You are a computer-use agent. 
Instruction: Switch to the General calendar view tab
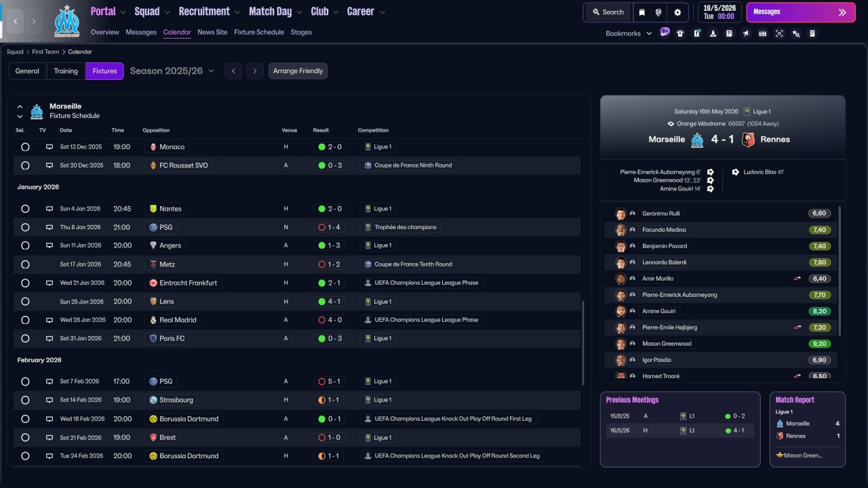click(27, 71)
